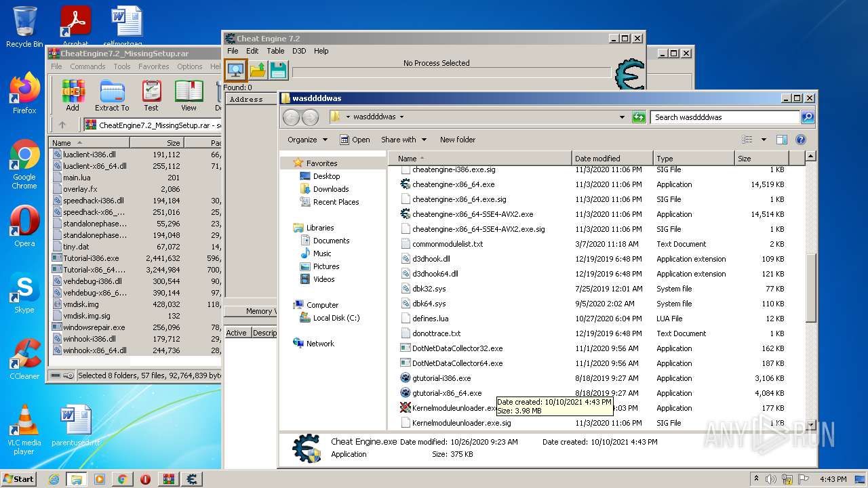Click Memory View button in Cheat Engine
The image size is (868, 488).
tap(251, 311)
